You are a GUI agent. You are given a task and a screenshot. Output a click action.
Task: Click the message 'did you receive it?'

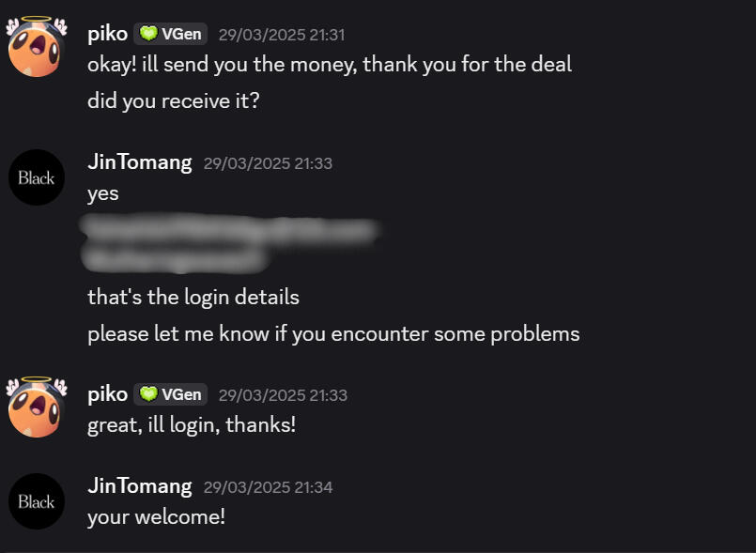coord(173,100)
